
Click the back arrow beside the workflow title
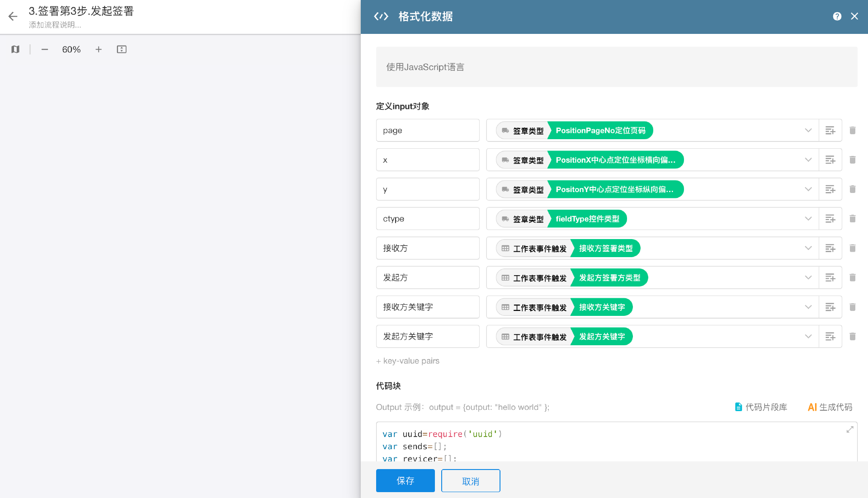click(x=13, y=17)
